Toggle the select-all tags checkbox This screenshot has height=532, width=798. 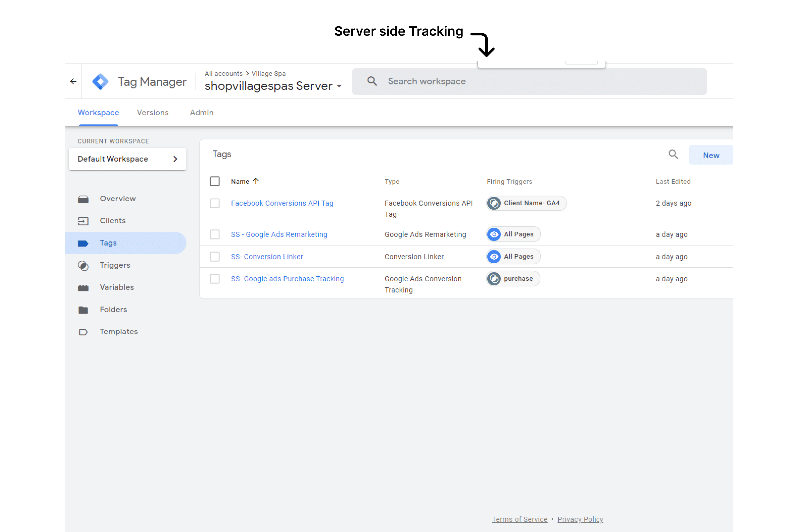pos(215,181)
